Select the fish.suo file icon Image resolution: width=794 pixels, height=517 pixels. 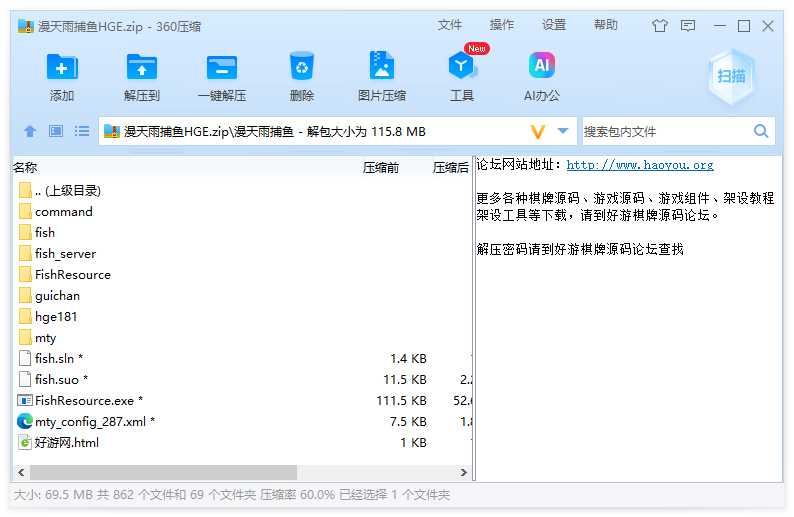click(x=25, y=379)
